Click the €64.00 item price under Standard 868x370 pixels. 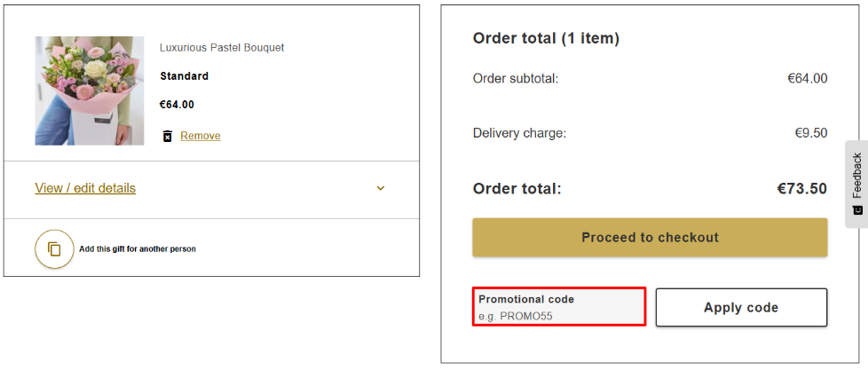[x=177, y=105]
